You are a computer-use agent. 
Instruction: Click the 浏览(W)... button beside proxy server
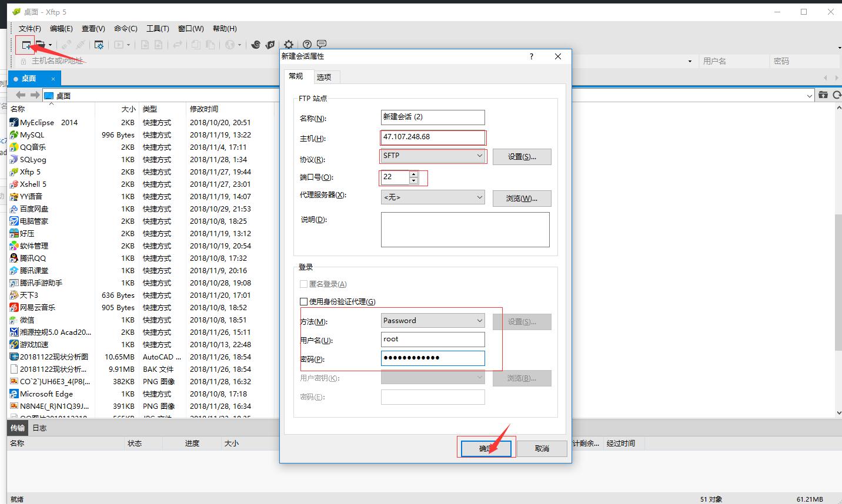[522, 199]
